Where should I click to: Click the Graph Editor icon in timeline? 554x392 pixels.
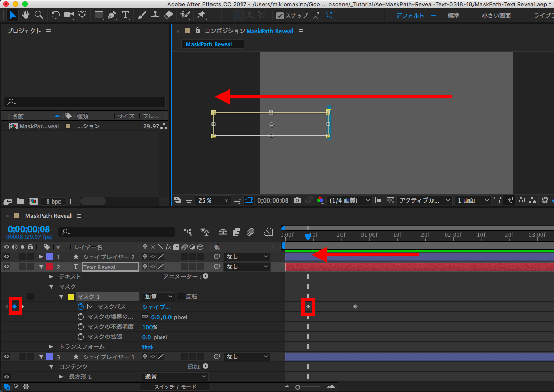click(x=268, y=232)
